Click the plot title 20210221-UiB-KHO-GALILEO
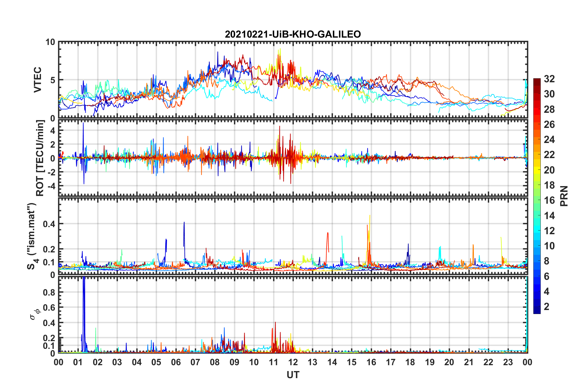 click(293, 34)
